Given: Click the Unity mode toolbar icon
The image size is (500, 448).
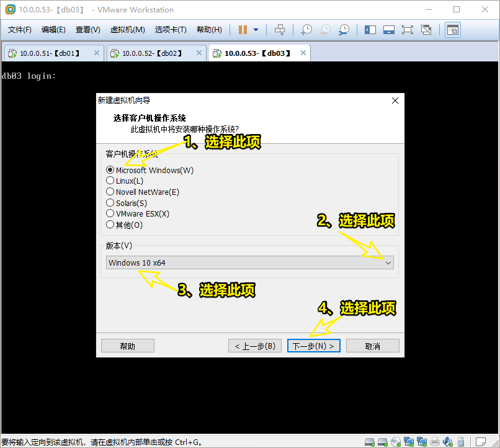Looking at the screenshot, I should [x=426, y=30].
